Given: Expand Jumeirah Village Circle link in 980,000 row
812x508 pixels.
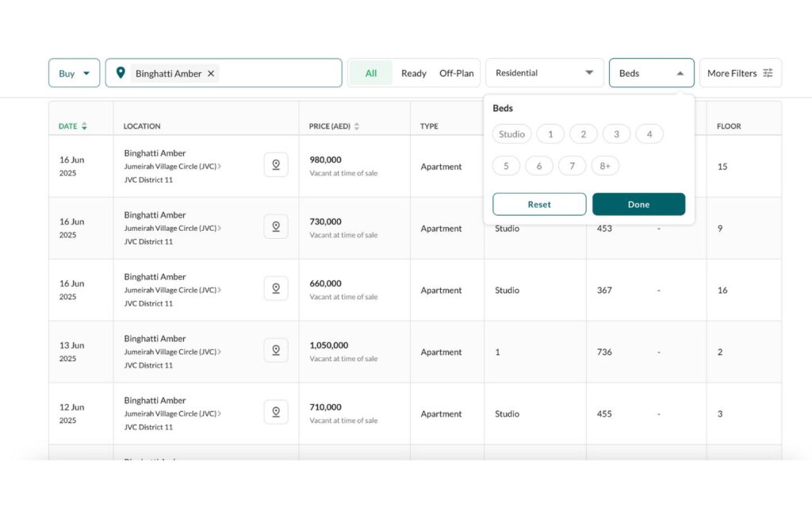Looking at the screenshot, I should click(x=172, y=167).
